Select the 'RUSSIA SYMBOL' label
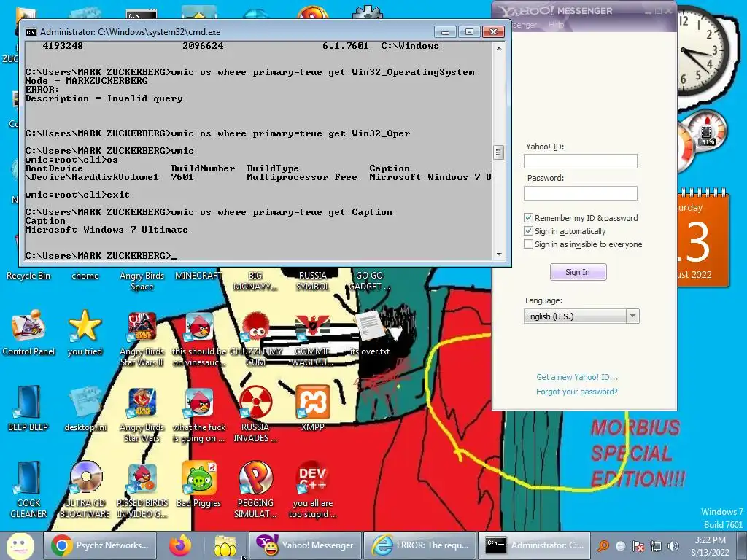 [x=312, y=281]
